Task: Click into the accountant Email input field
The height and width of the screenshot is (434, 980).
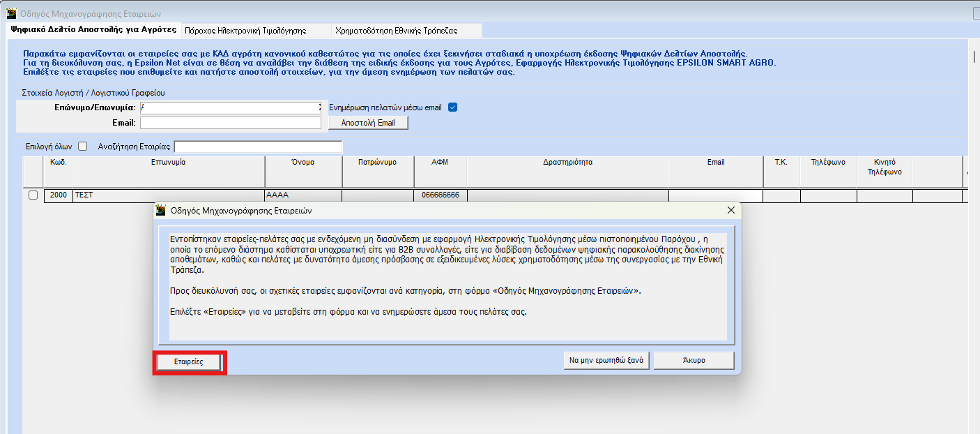Action: (x=230, y=123)
